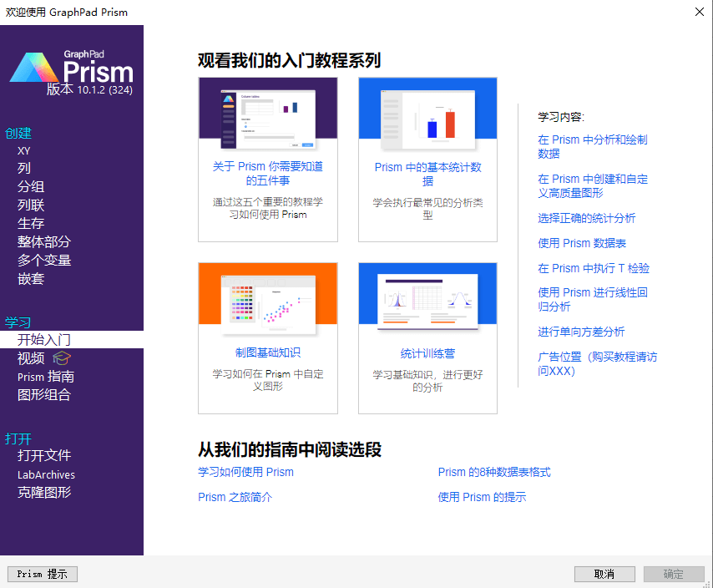This screenshot has width=713, height=588.
Task: Open 在 Prism 中创建和自定义高质量图形 link
Action: pyautogui.click(x=593, y=186)
